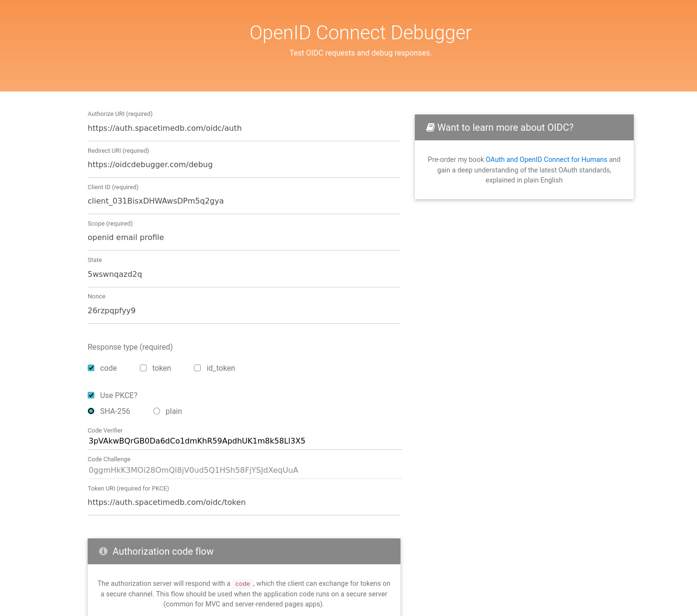This screenshot has width=697, height=616.
Task: Click the State value field
Action: point(244,274)
